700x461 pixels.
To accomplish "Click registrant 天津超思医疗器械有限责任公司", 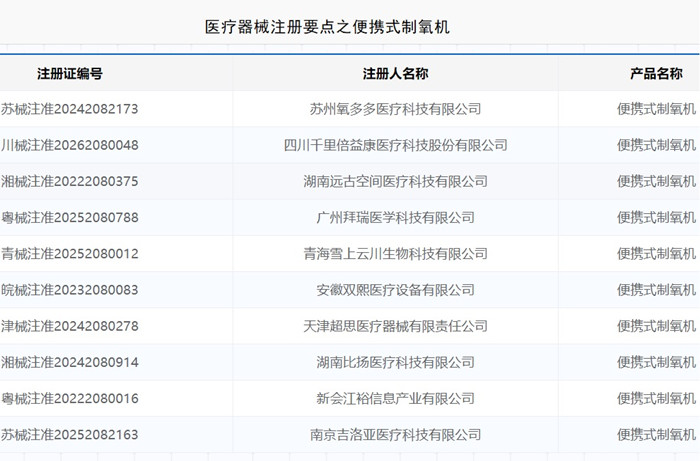I will [x=395, y=326].
